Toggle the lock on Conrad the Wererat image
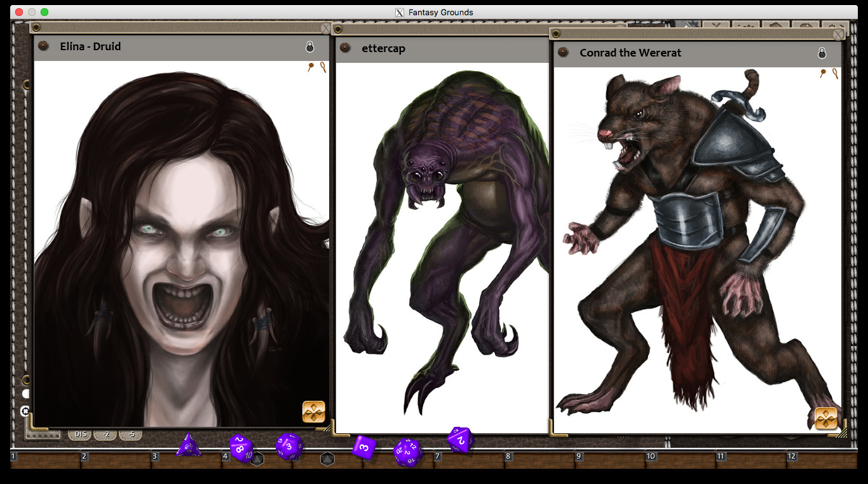The height and width of the screenshot is (484, 868). [822, 53]
